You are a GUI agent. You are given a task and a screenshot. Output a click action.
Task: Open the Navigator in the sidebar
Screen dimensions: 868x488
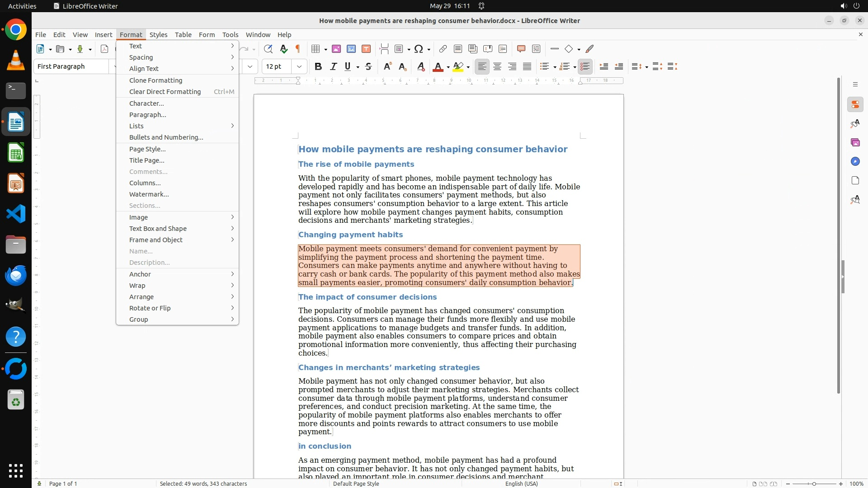(855, 161)
